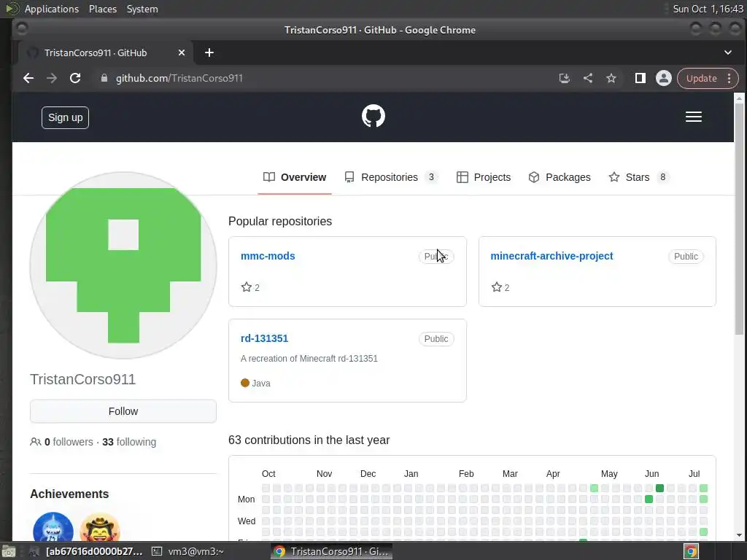
Task: Click the Chrome icon in the bottom tray
Action: [691, 551]
